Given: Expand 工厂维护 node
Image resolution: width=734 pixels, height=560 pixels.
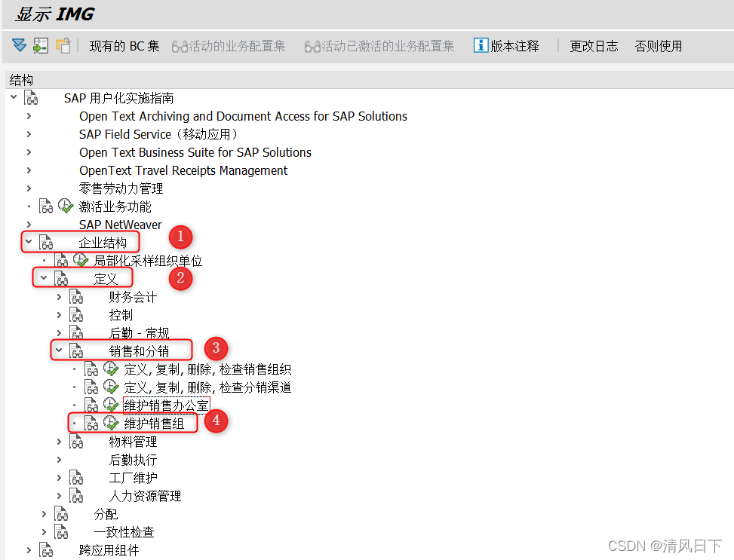Looking at the screenshot, I should click(59, 478).
